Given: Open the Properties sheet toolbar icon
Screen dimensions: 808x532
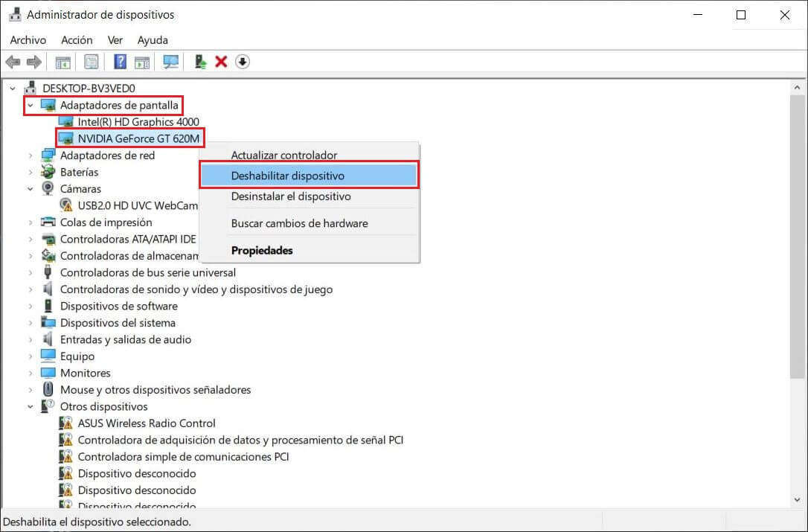Looking at the screenshot, I should (92, 63).
